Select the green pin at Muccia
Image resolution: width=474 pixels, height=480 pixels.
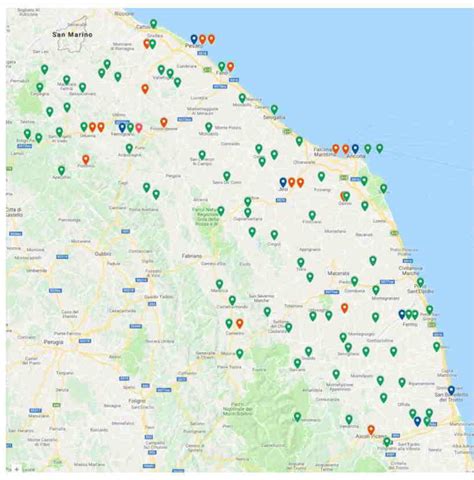pos(240,354)
